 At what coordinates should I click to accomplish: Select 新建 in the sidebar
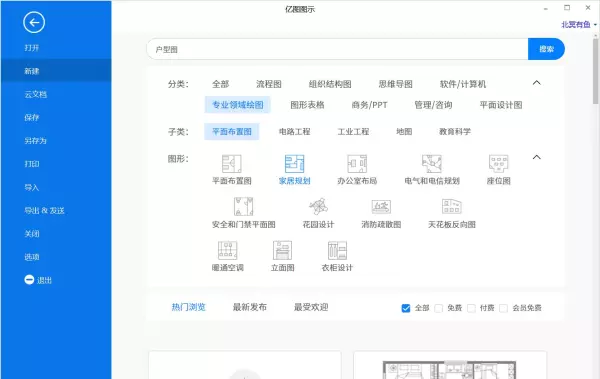click(x=56, y=71)
